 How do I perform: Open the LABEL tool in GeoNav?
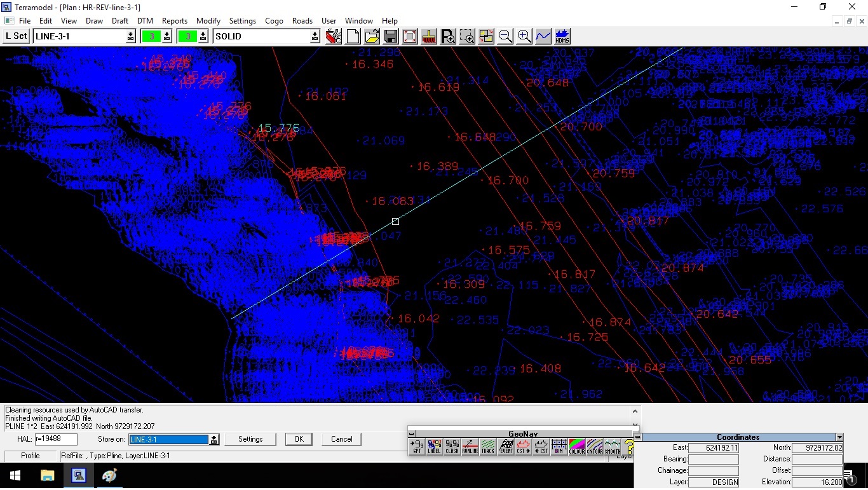pyautogui.click(x=435, y=446)
